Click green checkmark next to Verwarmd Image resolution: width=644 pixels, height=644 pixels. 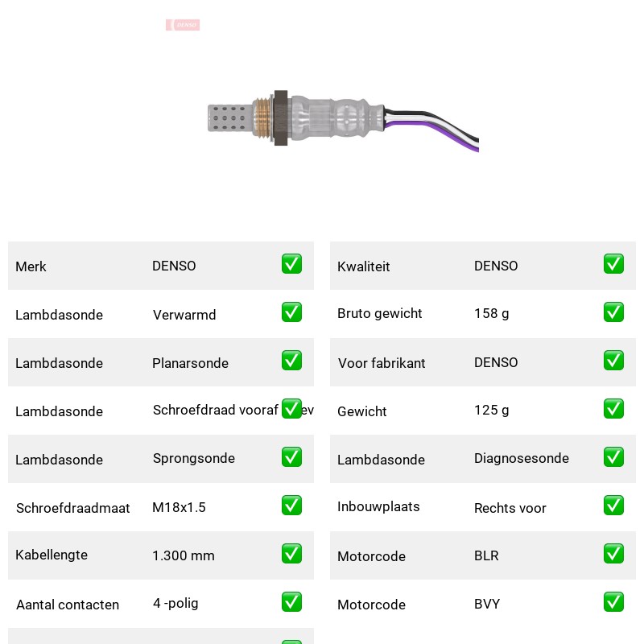coord(291,312)
